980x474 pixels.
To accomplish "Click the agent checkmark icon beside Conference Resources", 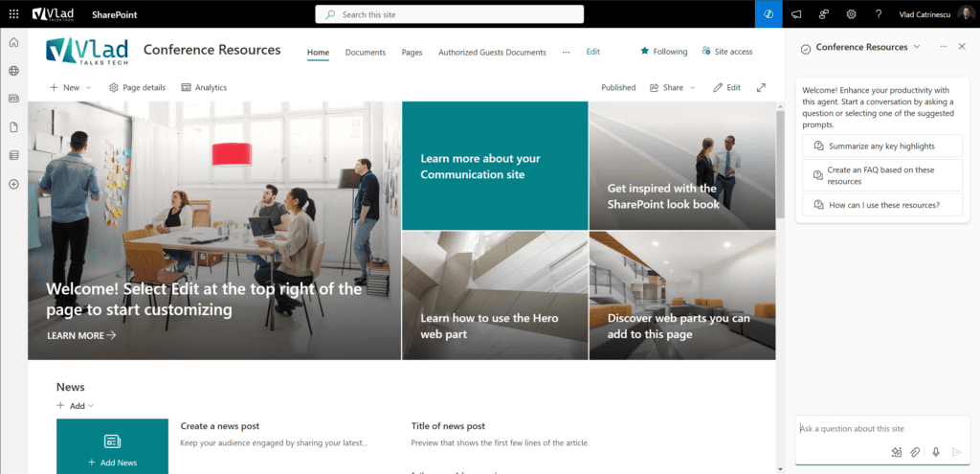I will click(806, 49).
